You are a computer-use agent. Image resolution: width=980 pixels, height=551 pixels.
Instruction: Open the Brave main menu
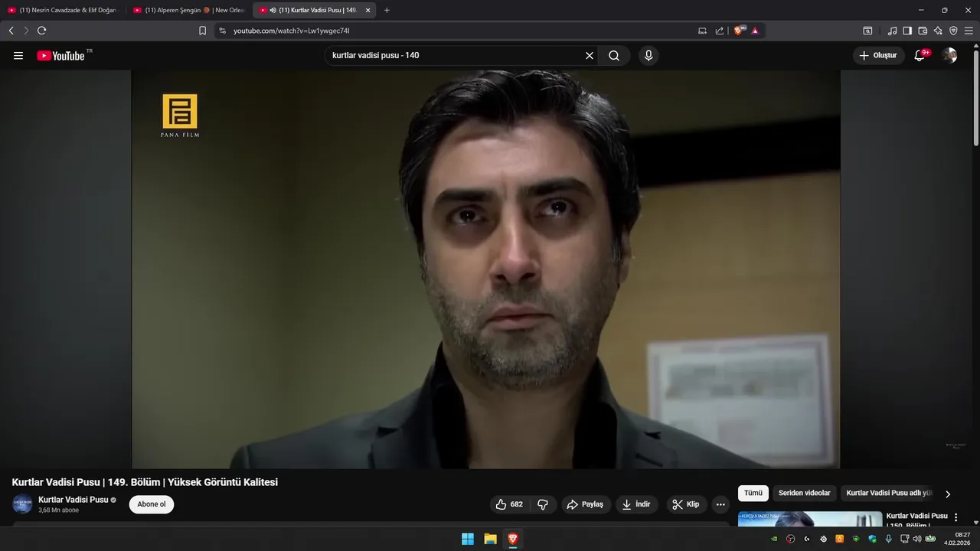(x=969, y=31)
